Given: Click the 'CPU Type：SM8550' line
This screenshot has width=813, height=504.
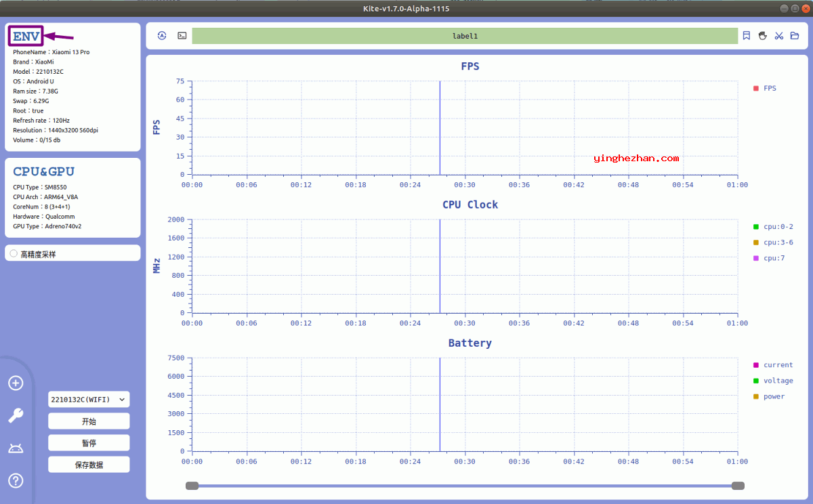Looking at the screenshot, I should (40, 187).
